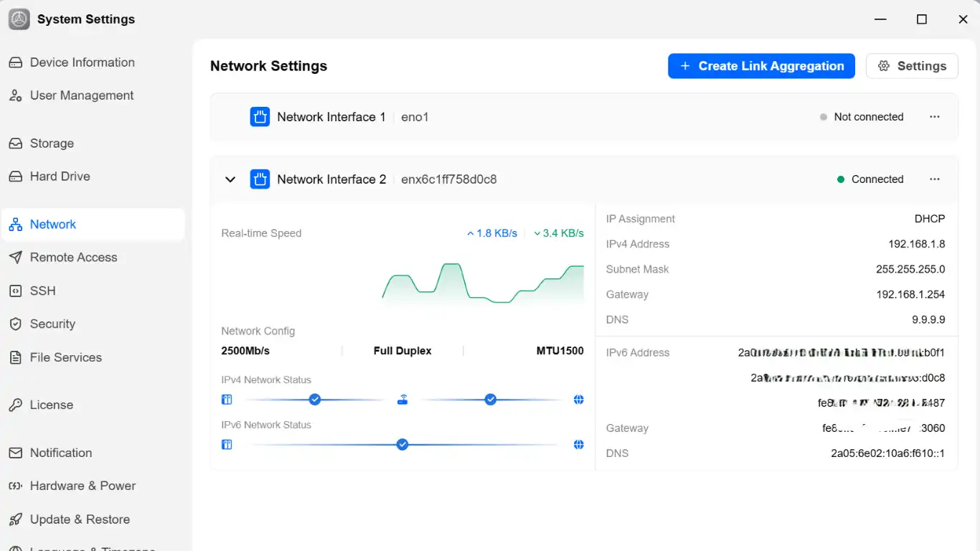
Task: Click subnet mask 255.255.255.0 value
Action: (910, 270)
